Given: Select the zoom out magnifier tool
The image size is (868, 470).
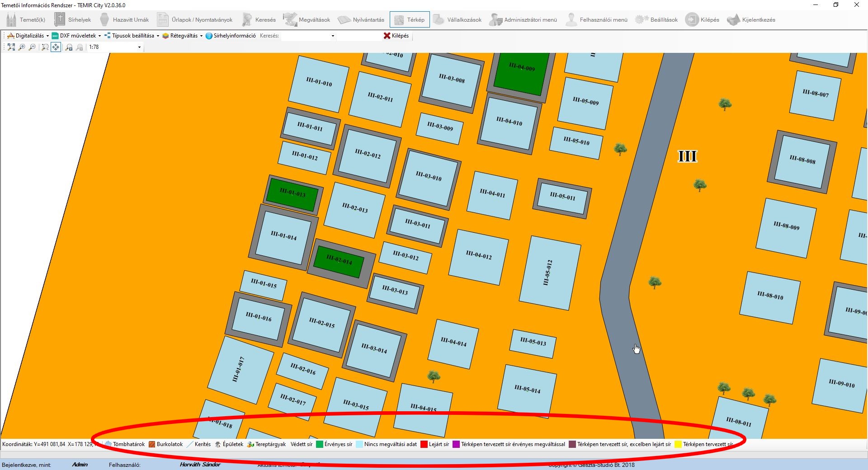Looking at the screenshot, I should click(x=32, y=47).
